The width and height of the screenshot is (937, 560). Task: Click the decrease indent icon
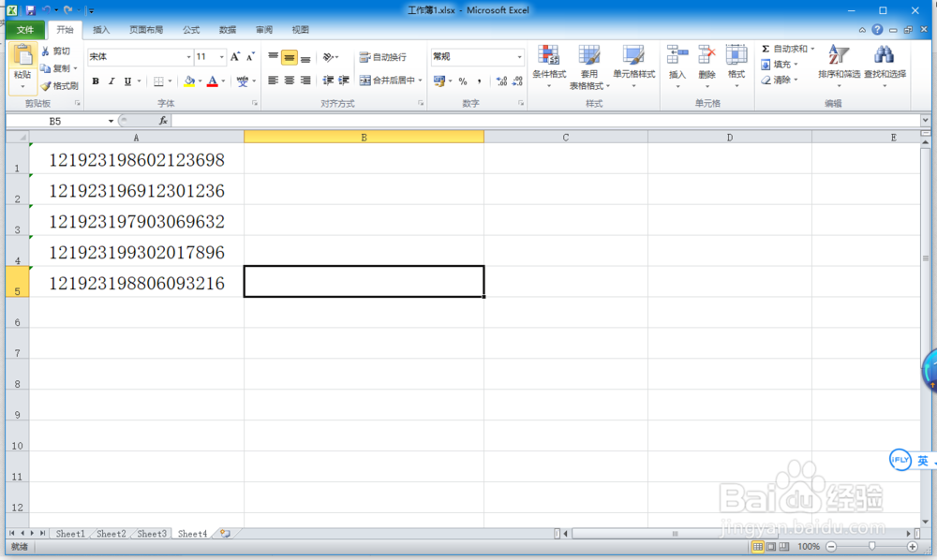pos(327,80)
